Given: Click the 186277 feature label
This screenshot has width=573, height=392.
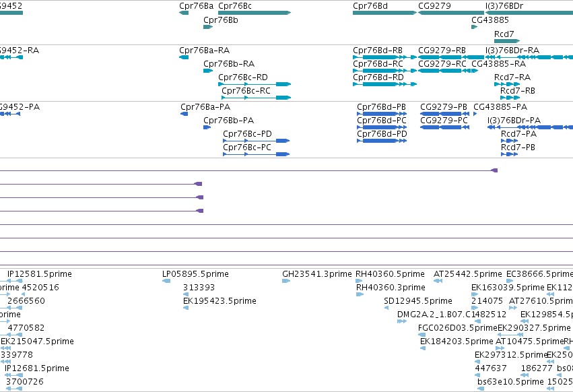Looking at the screenshot, I should coord(537,368).
